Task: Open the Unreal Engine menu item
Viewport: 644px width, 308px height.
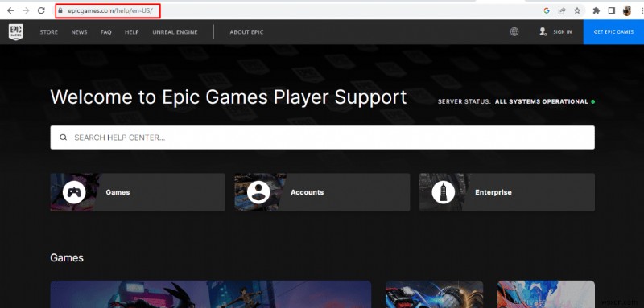Action: click(175, 32)
